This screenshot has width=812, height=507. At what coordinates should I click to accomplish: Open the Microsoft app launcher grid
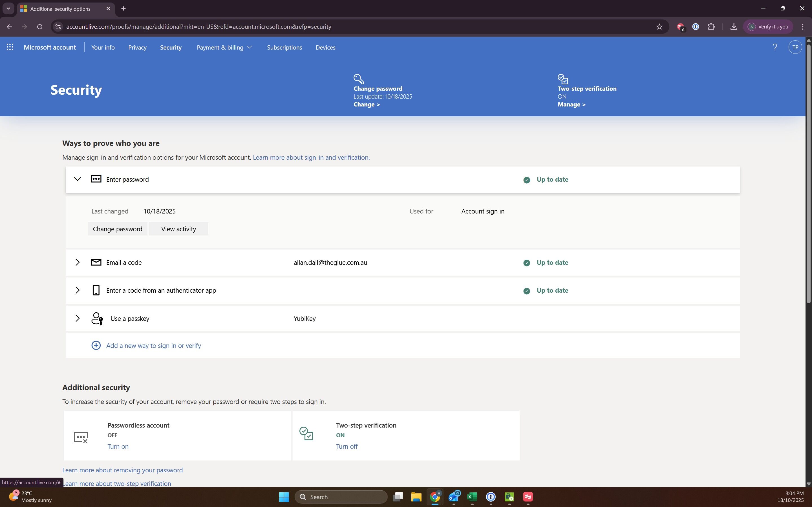(x=10, y=47)
